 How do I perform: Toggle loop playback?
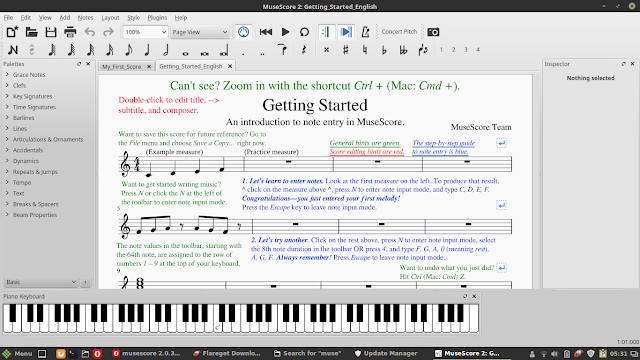pyautogui.click(x=304, y=32)
